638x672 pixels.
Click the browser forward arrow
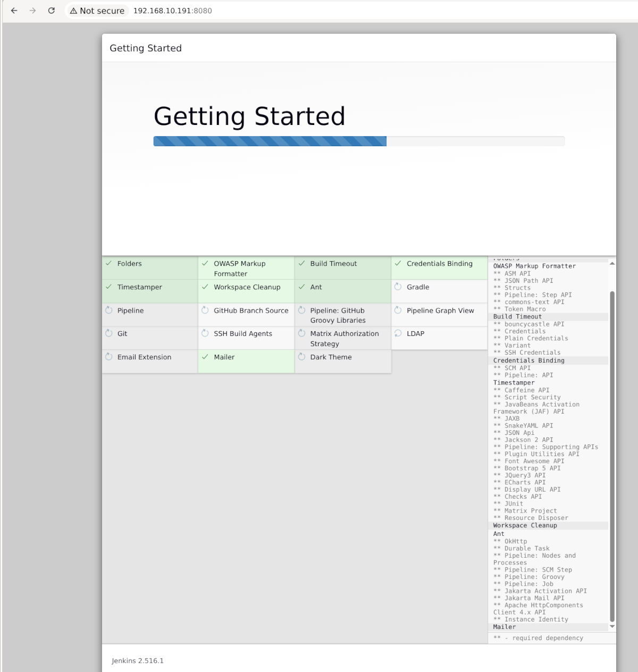33,11
